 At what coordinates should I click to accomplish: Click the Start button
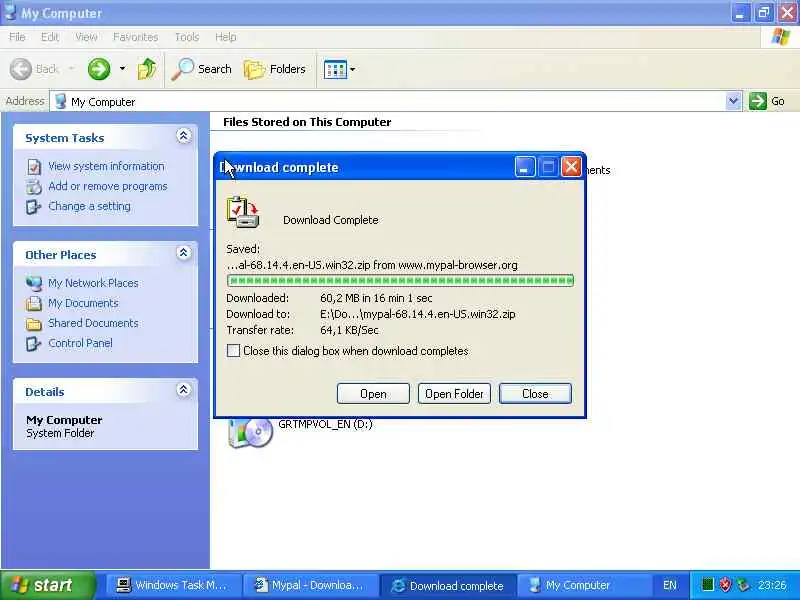point(47,585)
